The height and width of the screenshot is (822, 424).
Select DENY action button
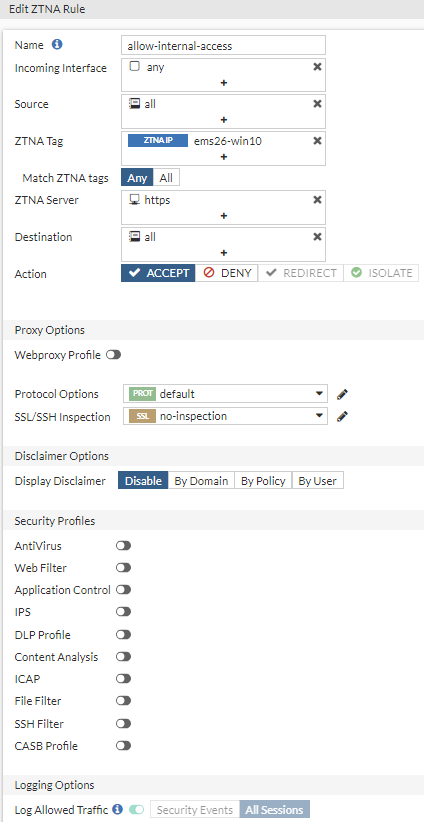227,273
